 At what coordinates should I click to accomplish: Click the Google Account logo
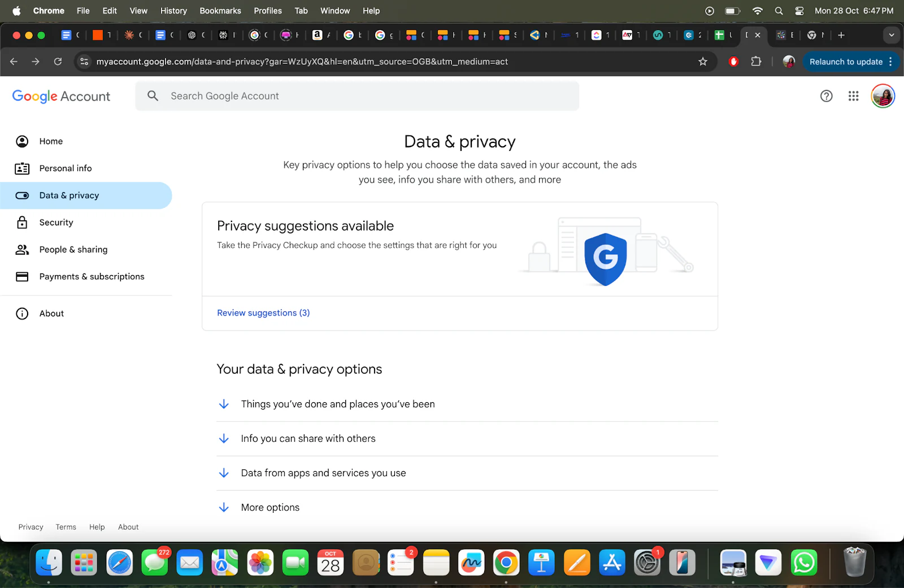tap(61, 97)
